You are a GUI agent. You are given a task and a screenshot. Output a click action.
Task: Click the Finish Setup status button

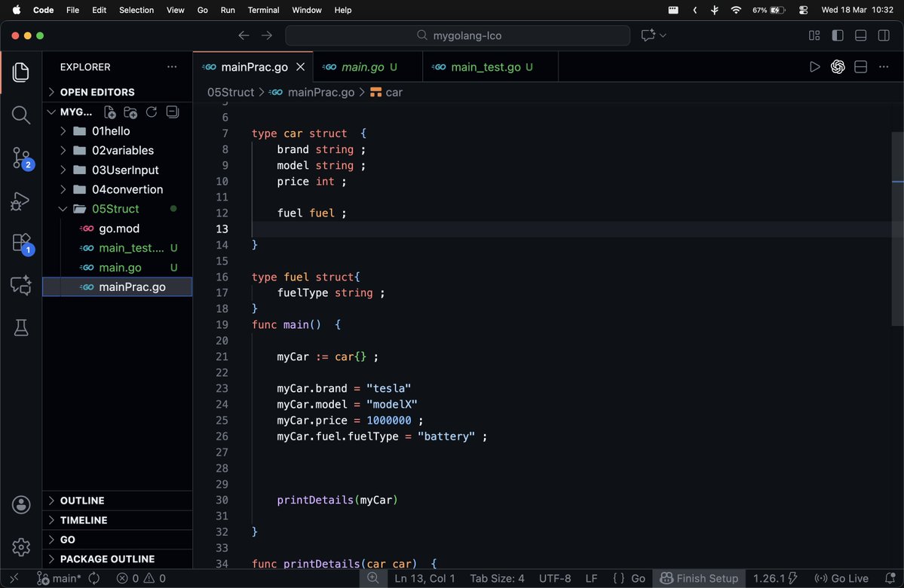point(699,577)
